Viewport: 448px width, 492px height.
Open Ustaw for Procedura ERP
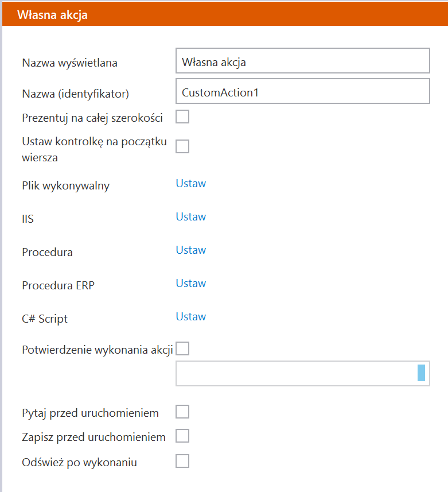(x=190, y=284)
